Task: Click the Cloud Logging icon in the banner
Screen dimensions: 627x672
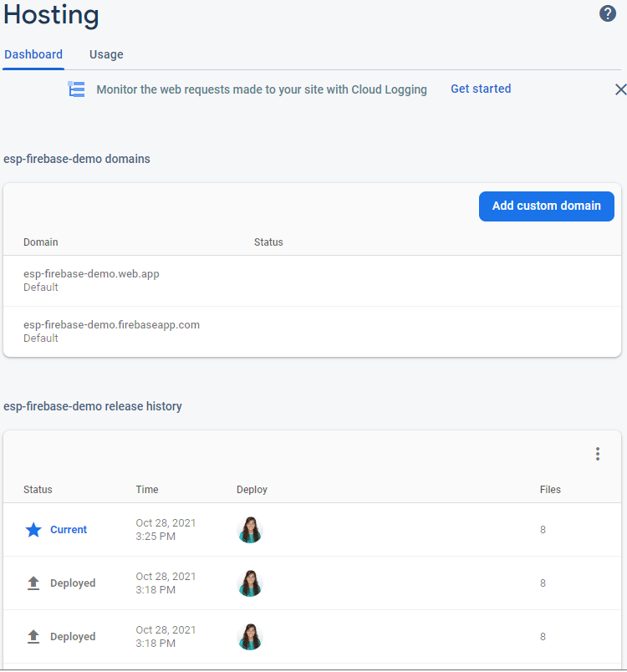Action: coord(76,89)
